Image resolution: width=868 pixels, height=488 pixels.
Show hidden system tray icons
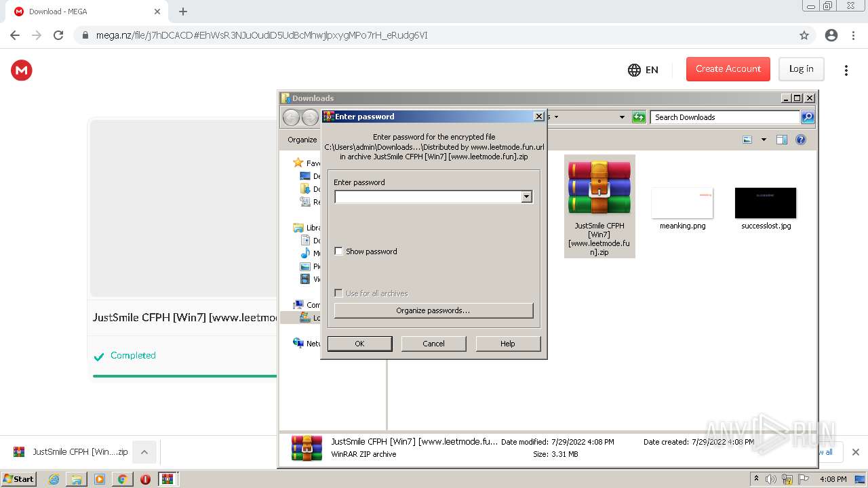point(756,479)
